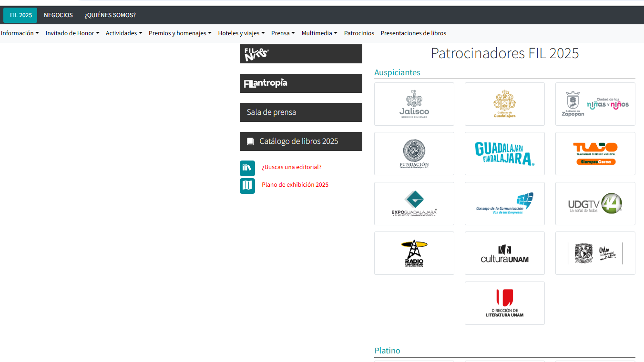Switch to the NEGOCIOS tab
Image resolution: width=644 pixels, height=362 pixels.
coord(58,15)
